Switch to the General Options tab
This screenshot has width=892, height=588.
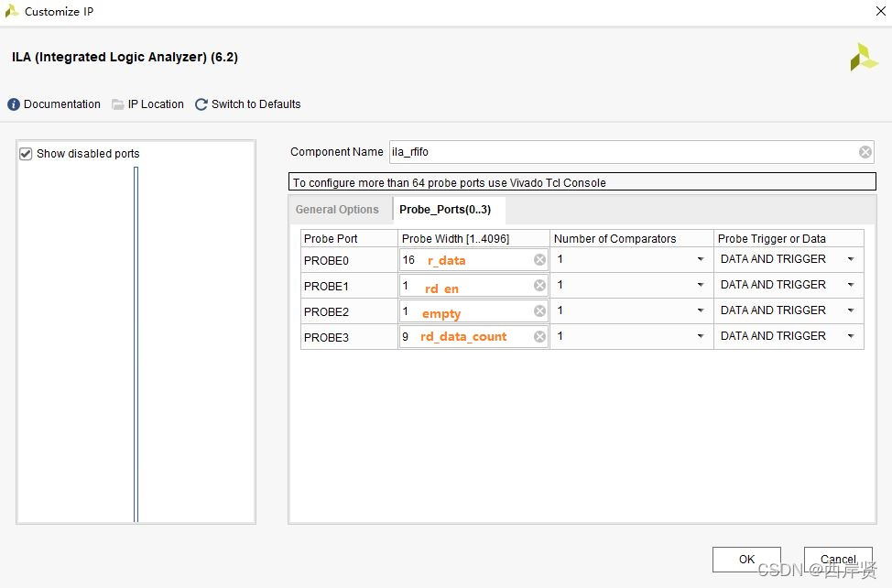(x=337, y=210)
